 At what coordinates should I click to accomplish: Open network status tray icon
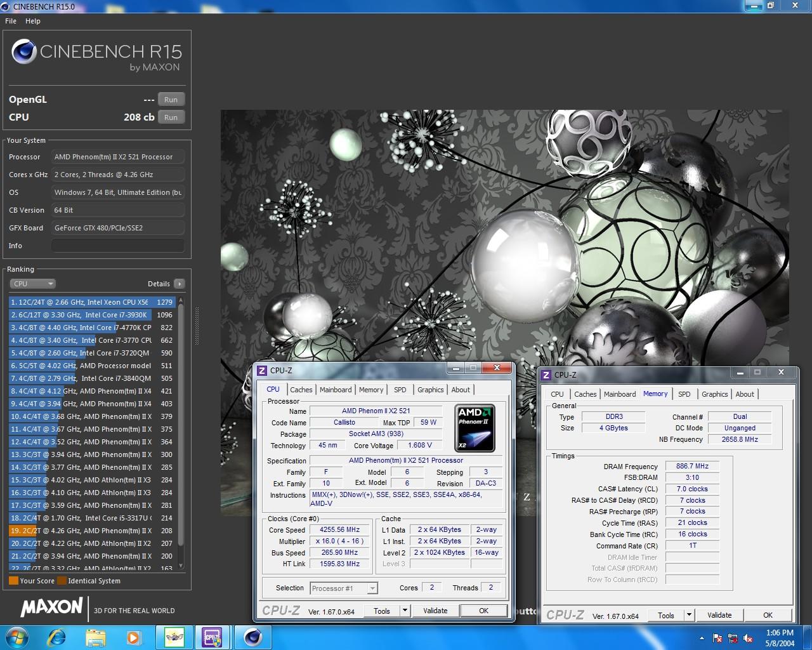click(x=733, y=638)
